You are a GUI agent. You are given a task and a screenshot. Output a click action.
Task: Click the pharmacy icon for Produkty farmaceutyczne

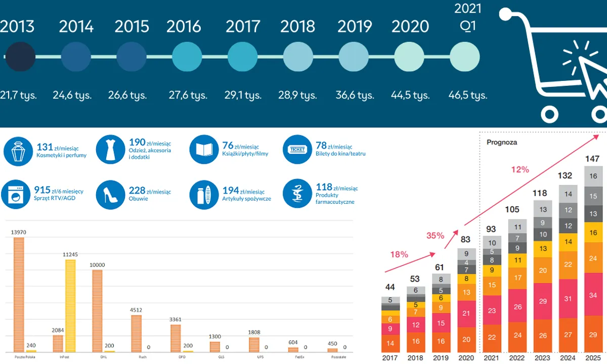pos(297,195)
